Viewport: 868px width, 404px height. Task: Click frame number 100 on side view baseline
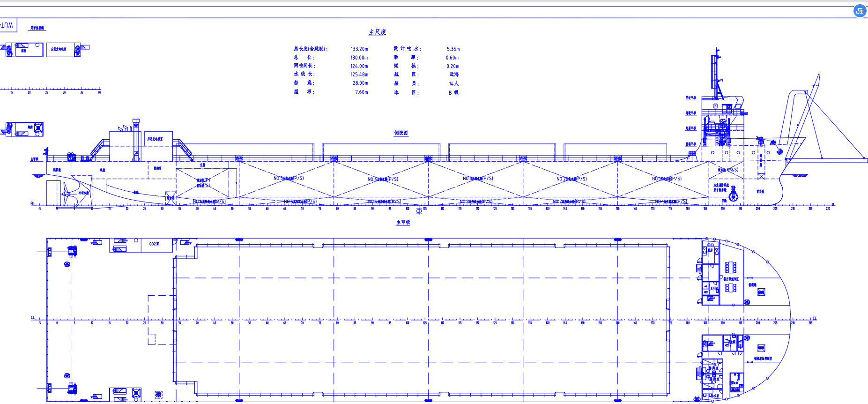[x=407, y=209]
